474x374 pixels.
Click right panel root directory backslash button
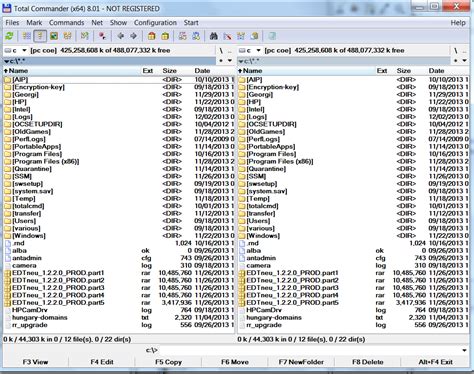tap(455, 51)
